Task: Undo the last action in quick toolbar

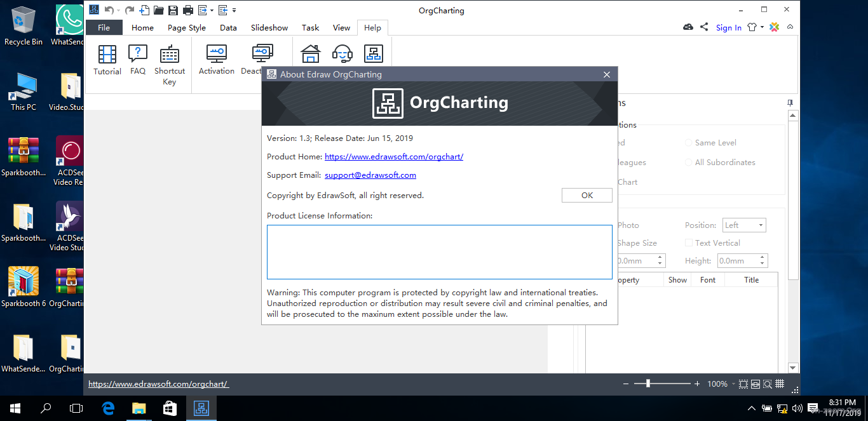Action: pyautogui.click(x=109, y=10)
